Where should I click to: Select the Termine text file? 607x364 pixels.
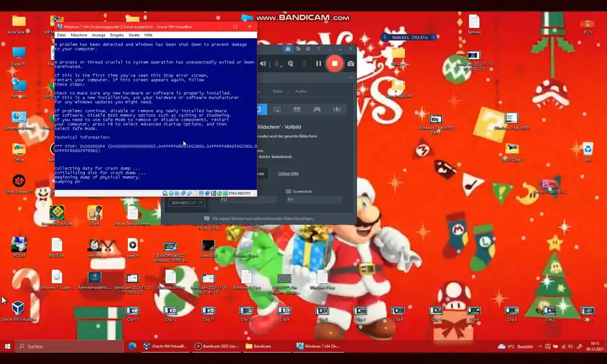click(474, 24)
